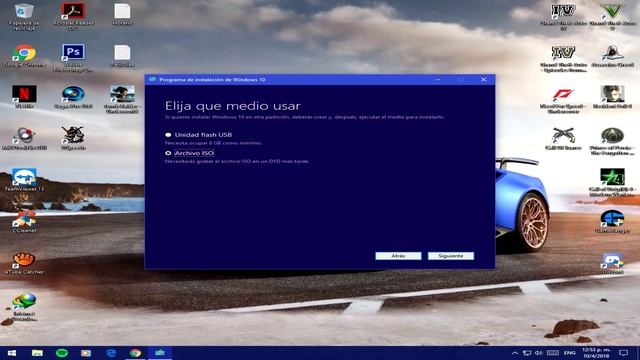Expand the hidden system tray icons chevron
The height and width of the screenshot is (360, 640).
(515, 353)
